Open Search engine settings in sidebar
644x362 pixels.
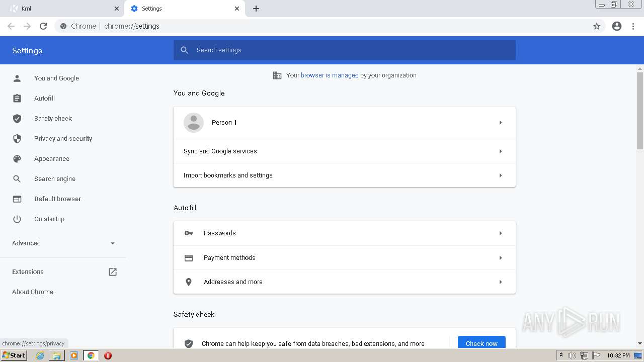click(x=55, y=178)
